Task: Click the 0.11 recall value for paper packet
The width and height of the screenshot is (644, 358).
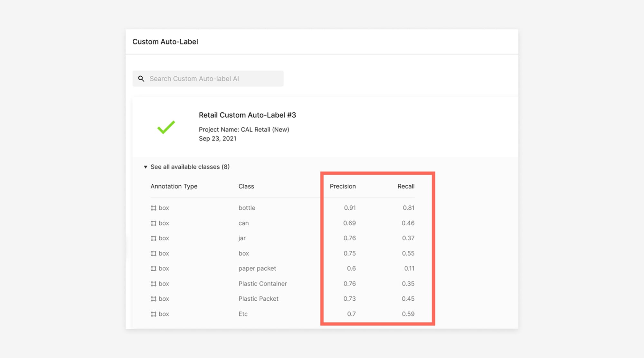Action: (409, 268)
